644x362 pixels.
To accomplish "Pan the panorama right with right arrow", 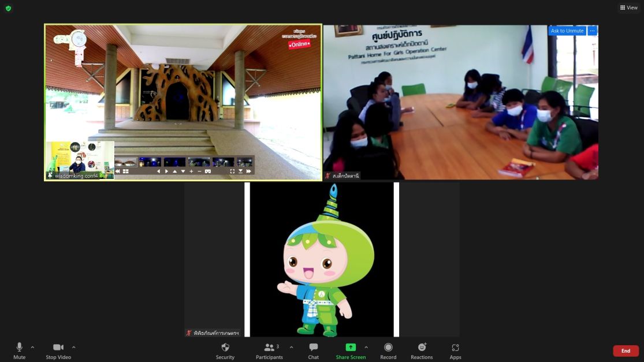I will (x=167, y=171).
